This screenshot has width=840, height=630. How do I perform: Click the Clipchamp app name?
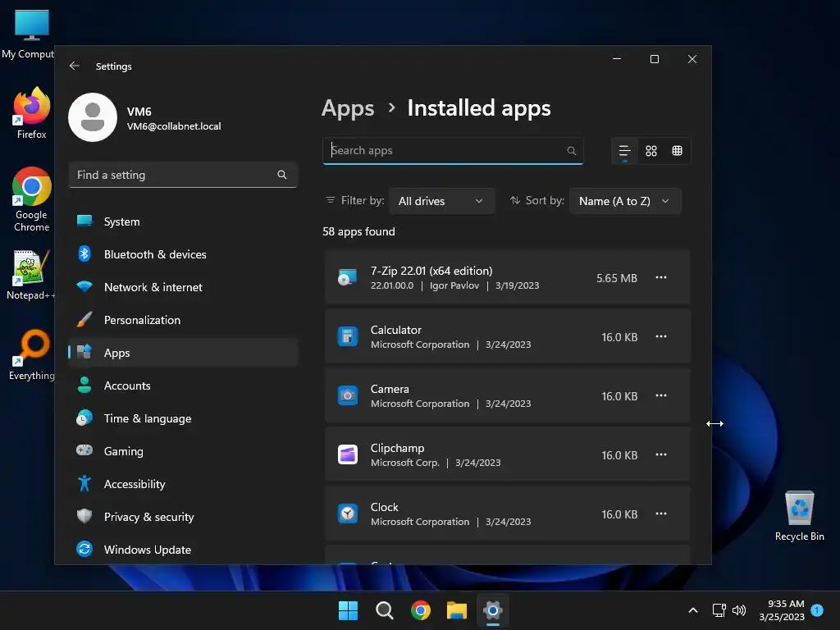point(398,448)
